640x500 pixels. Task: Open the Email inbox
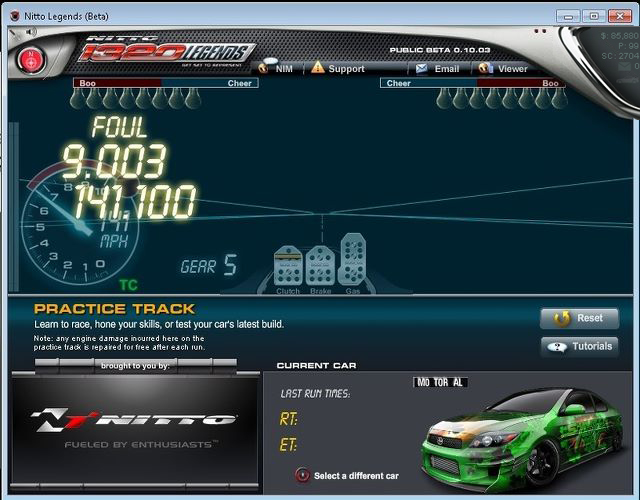click(x=437, y=69)
